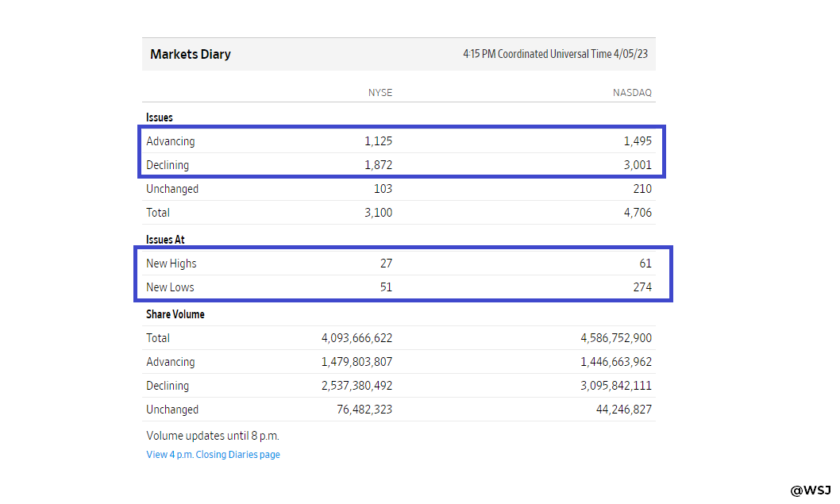
Task: Click the NYSE unchanged volume 76,482,323
Action: (364, 410)
